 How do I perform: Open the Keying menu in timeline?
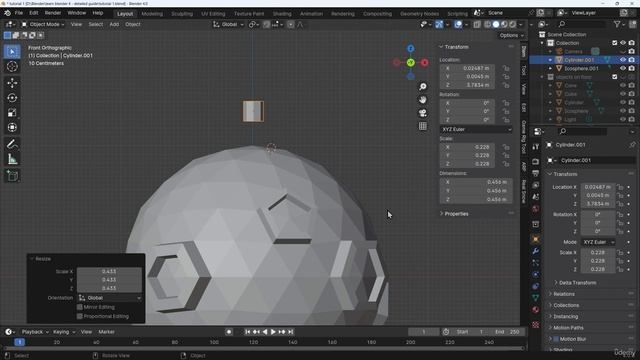[64, 332]
